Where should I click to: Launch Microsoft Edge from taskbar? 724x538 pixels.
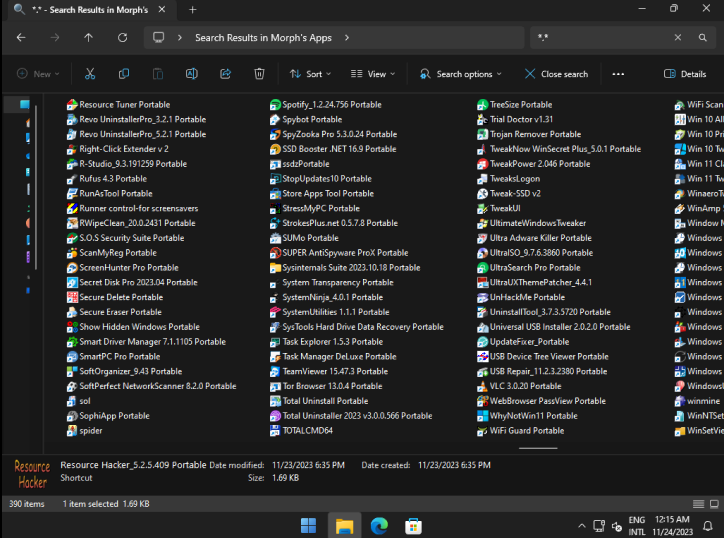379,526
